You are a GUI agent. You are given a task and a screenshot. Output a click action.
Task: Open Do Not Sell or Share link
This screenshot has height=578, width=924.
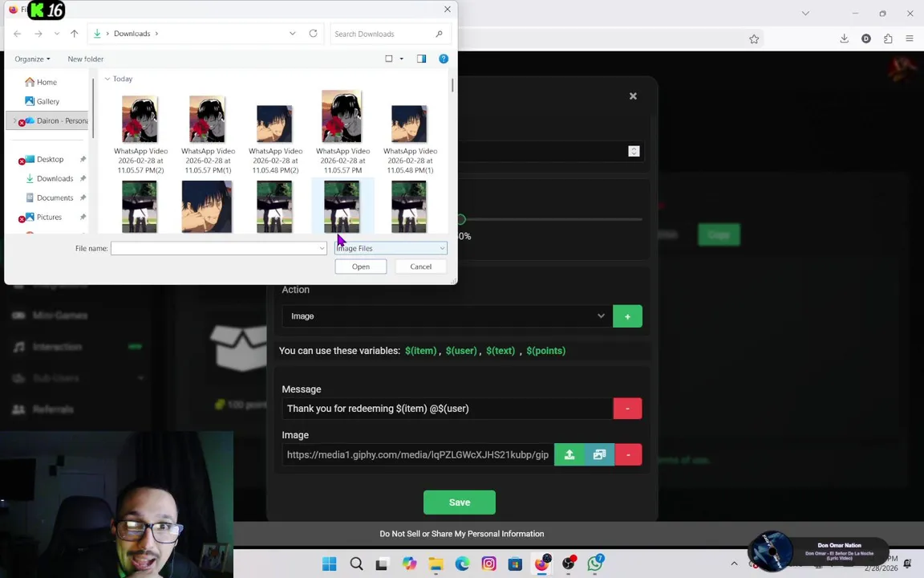461,534
